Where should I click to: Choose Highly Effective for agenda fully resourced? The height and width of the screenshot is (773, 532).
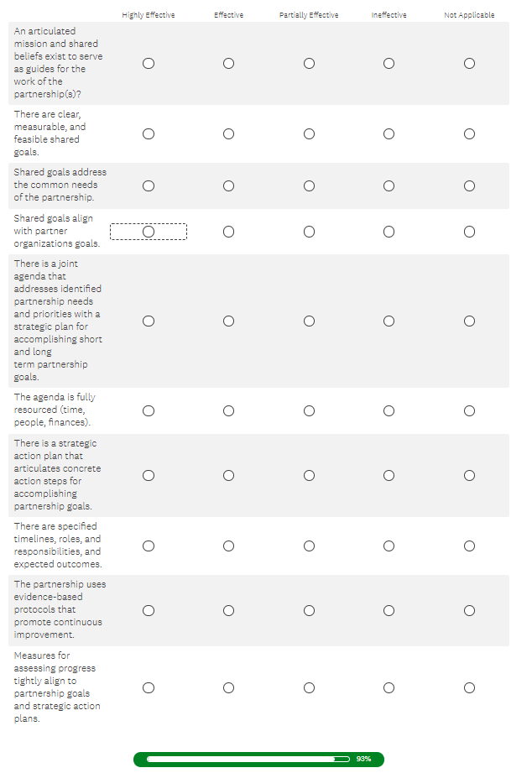149,410
